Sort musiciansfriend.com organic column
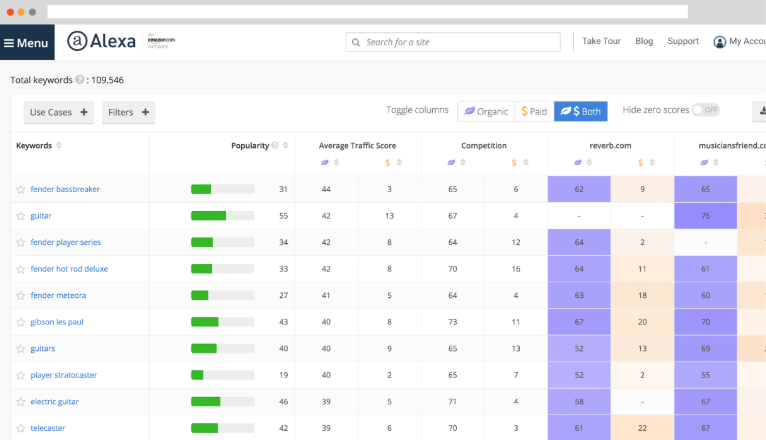This screenshot has height=440, width=766. [716, 163]
